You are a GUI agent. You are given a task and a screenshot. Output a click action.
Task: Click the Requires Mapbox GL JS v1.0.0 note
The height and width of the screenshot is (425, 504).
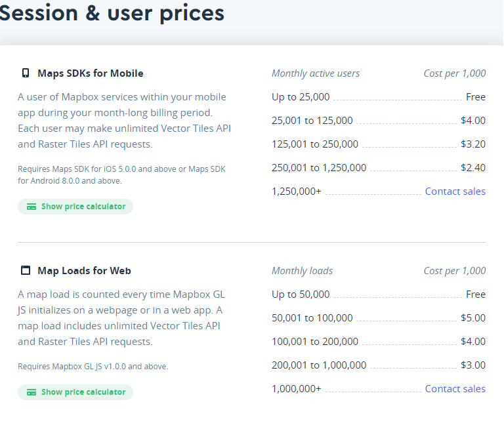[93, 367]
